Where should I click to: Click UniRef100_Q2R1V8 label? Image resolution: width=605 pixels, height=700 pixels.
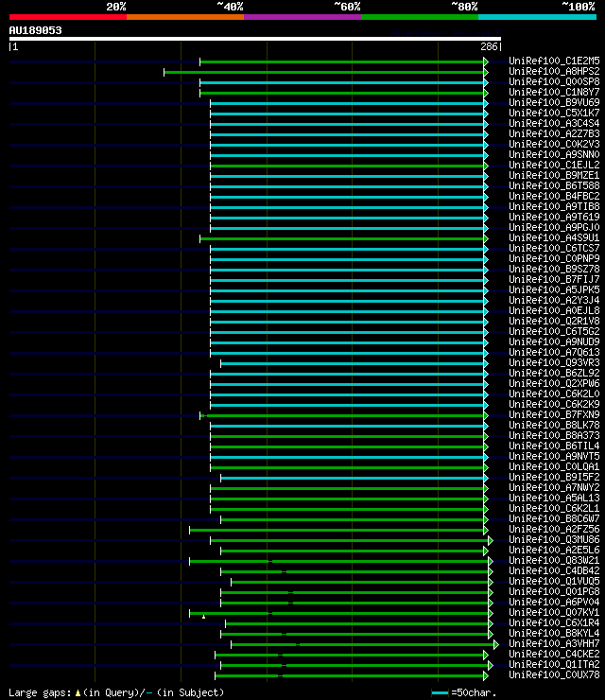(x=554, y=321)
